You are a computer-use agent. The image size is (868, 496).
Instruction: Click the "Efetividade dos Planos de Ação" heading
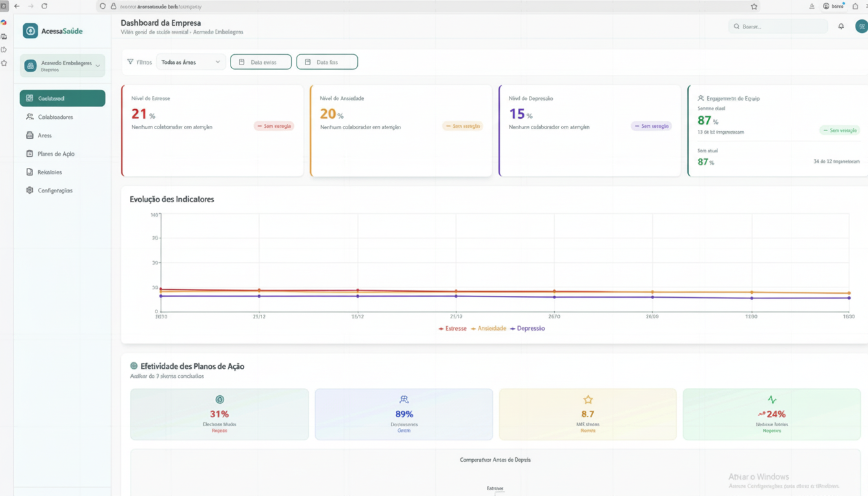click(192, 366)
